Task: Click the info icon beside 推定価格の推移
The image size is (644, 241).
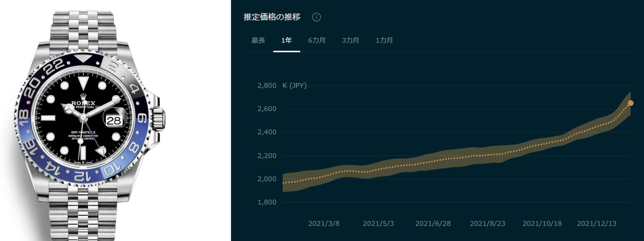Action: [316, 17]
